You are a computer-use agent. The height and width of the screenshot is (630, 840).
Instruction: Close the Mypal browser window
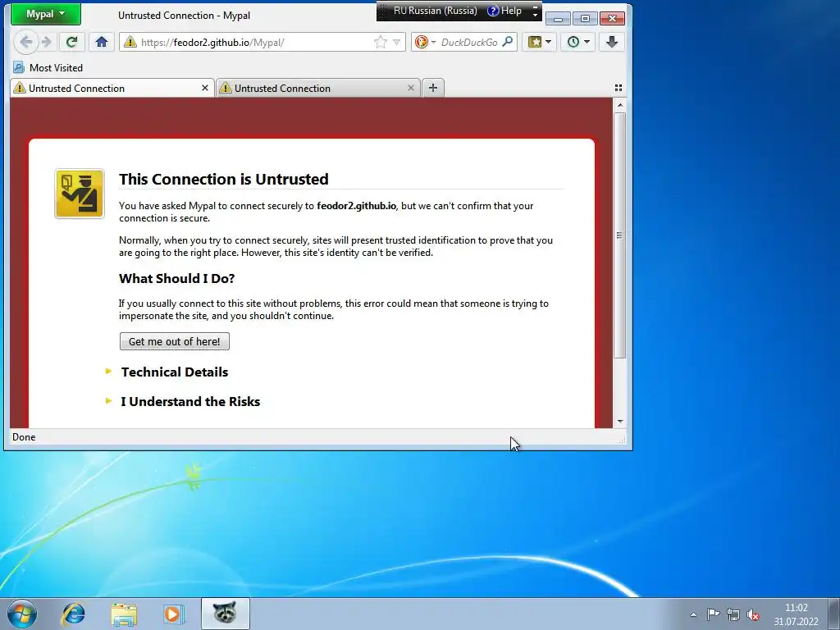point(612,19)
